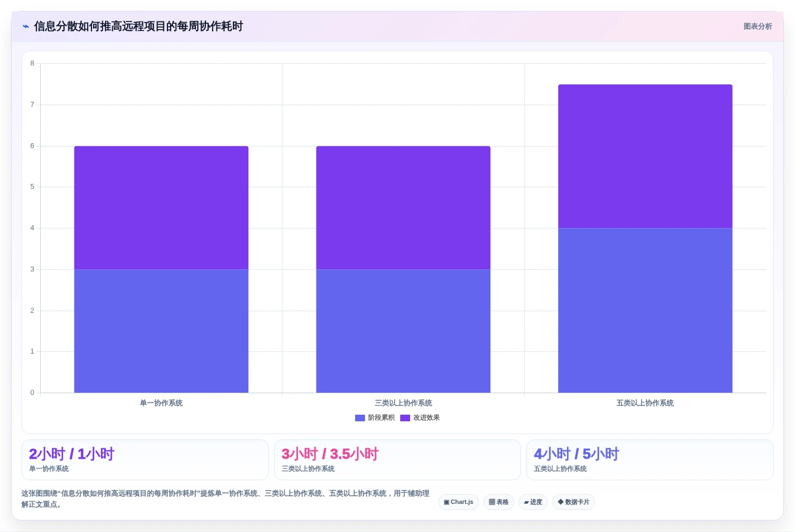Select the blue 阶段累积 segment of the 单一协作系统 bar
This screenshot has width=795, height=532.
161,331
